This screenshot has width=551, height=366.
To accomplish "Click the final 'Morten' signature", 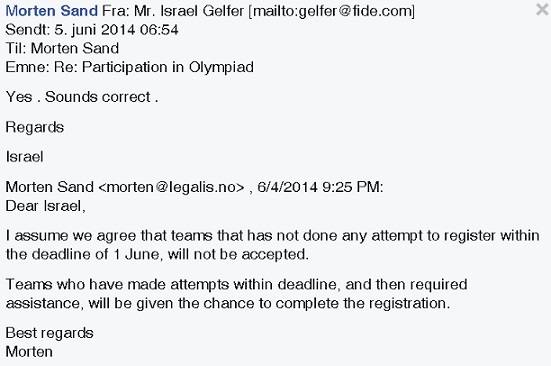I will click(x=29, y=352).
